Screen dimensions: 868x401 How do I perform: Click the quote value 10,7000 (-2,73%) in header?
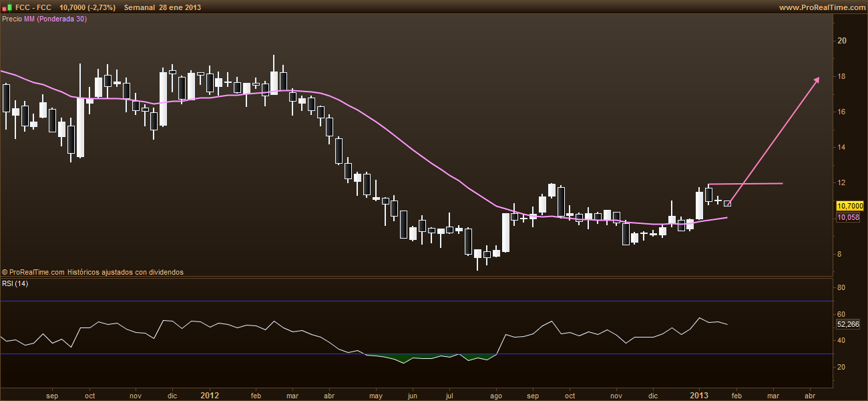coord(88,7)
